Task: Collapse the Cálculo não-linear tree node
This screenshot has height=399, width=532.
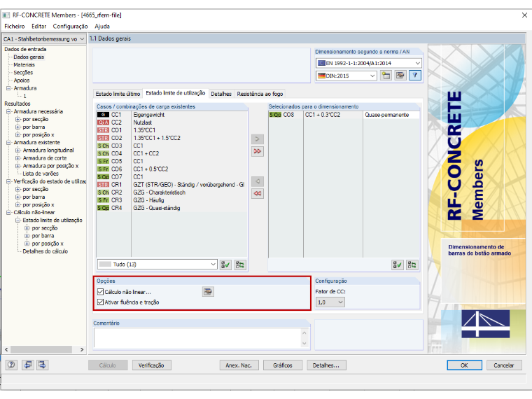Action: (8, 212)
